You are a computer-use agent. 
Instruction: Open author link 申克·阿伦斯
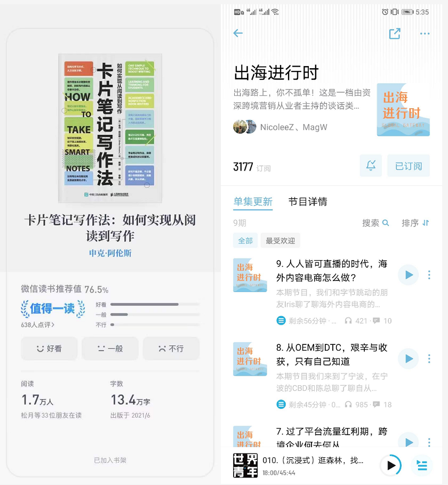110,253
